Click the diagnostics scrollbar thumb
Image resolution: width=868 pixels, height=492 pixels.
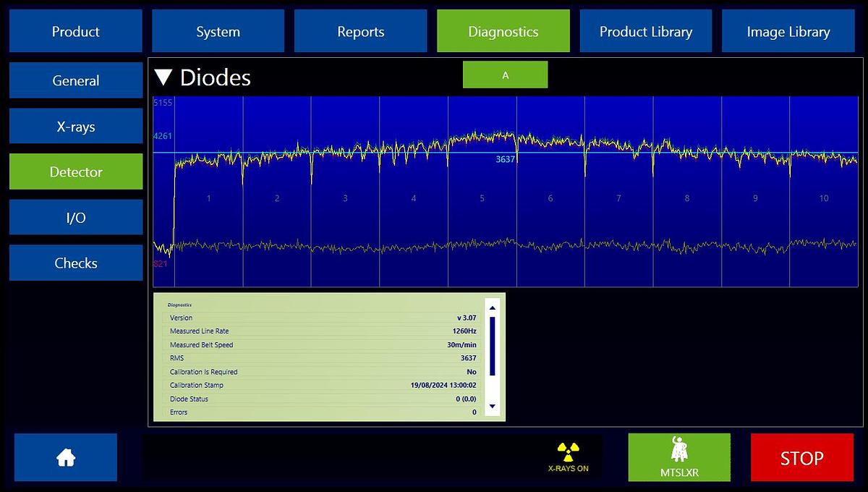coord(493,346)
